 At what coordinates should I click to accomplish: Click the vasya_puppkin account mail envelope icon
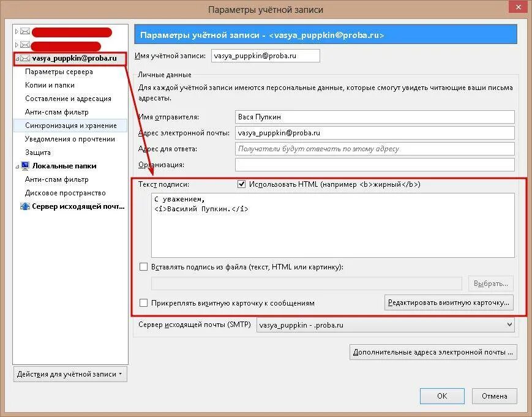point(25,58)
